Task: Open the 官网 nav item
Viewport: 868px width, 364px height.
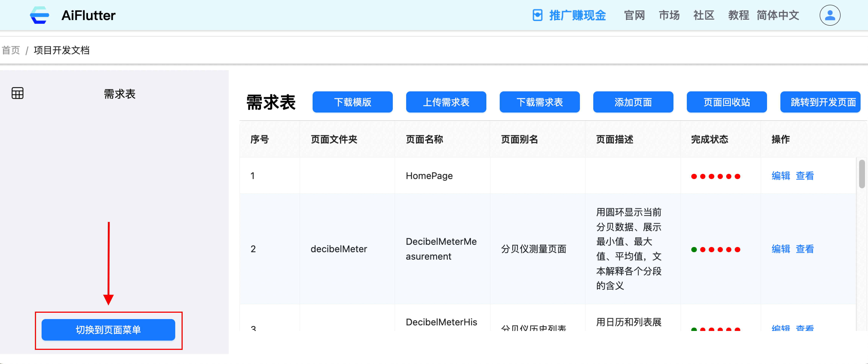Action: 634,15
